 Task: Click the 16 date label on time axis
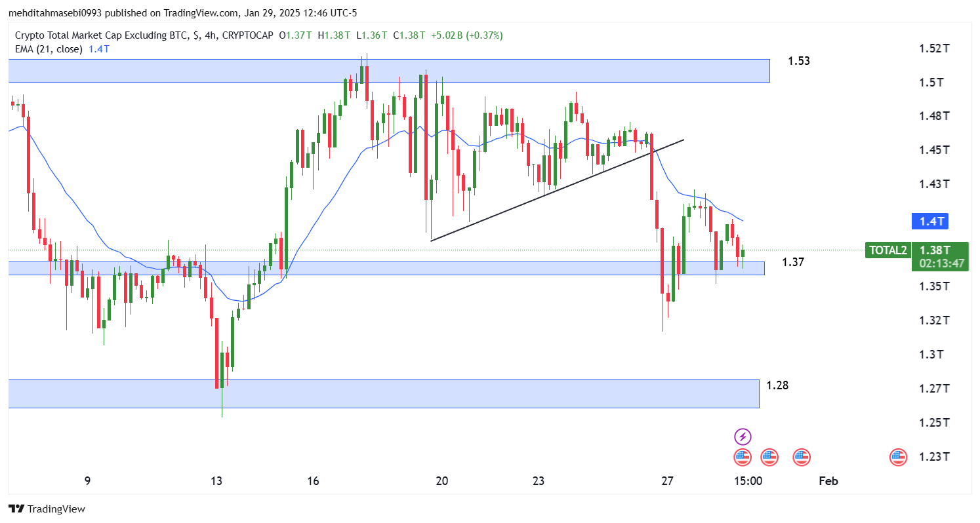click(x=313, y=481)
